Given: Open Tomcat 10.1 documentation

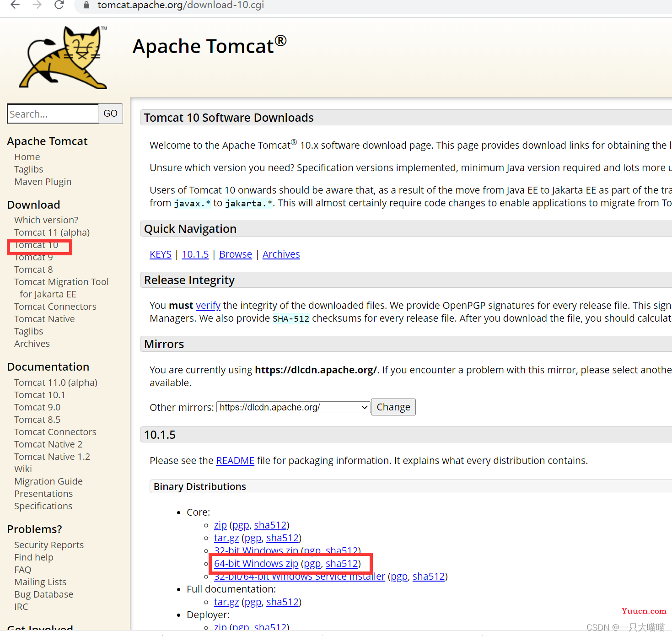Looking at the screenshot, I should (40, 395).
